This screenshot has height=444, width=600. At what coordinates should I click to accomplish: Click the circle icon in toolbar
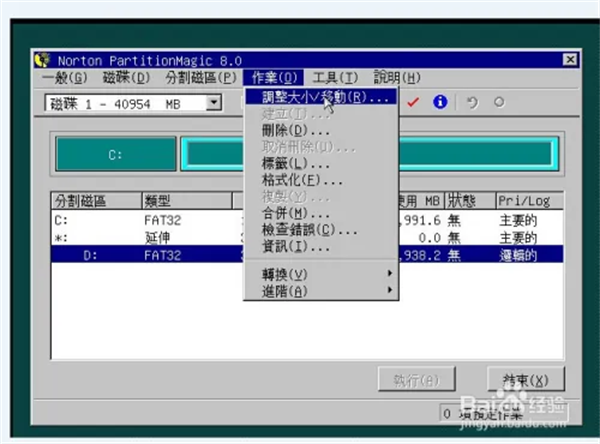[499, 102]
